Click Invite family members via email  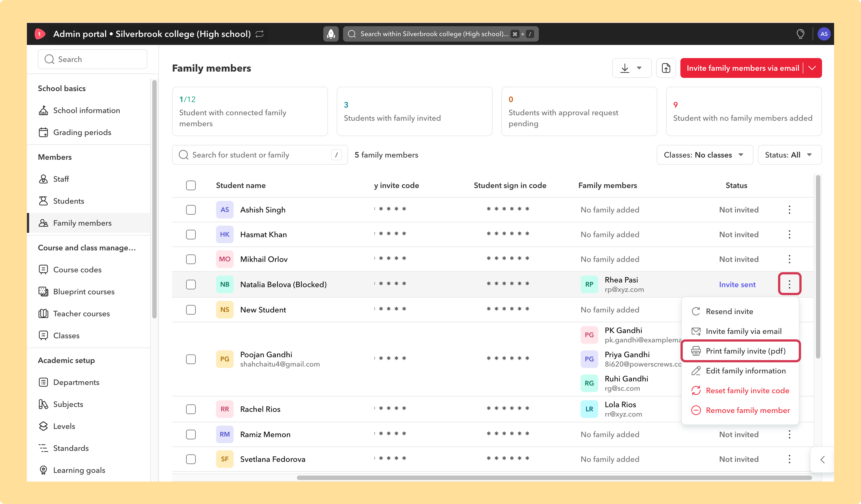click(742, 68)
